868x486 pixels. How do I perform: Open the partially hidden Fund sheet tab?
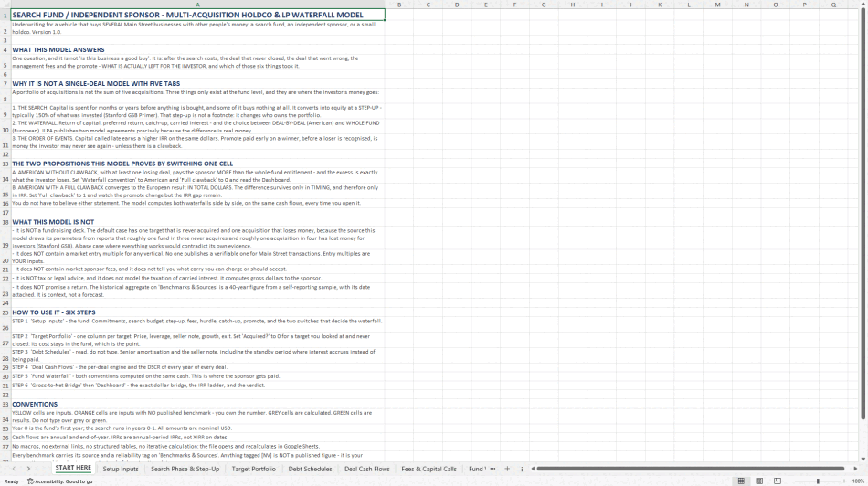[477, 469]
